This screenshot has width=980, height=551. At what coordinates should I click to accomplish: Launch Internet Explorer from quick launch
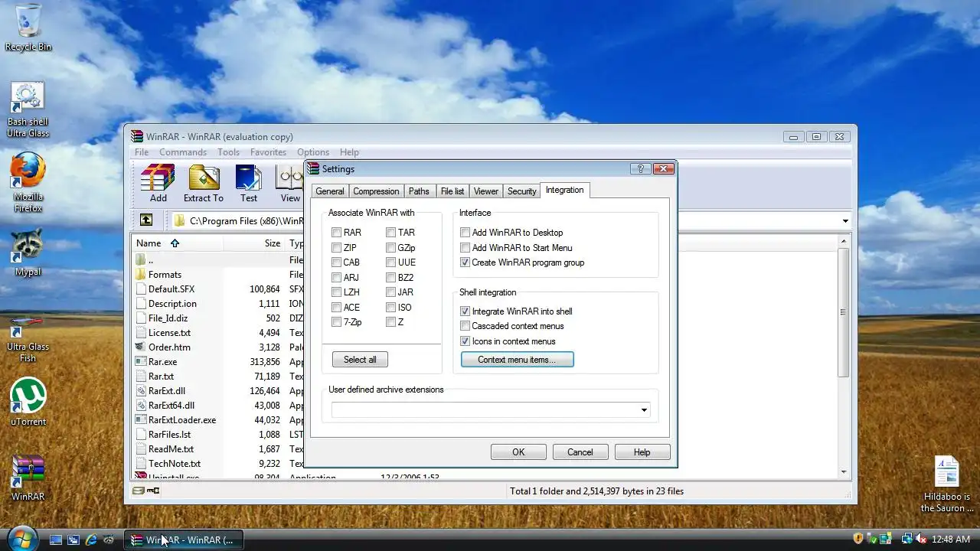click(91, 540)
